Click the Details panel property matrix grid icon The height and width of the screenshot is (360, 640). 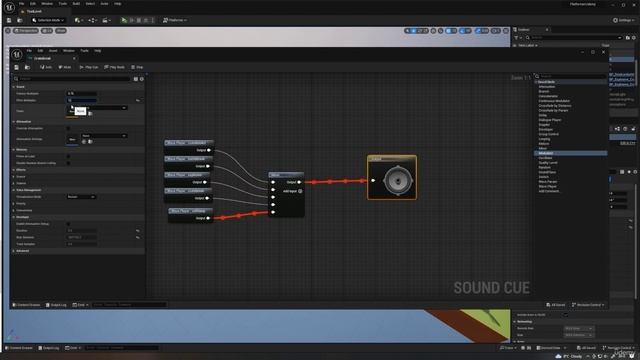[x=136, y=79]
